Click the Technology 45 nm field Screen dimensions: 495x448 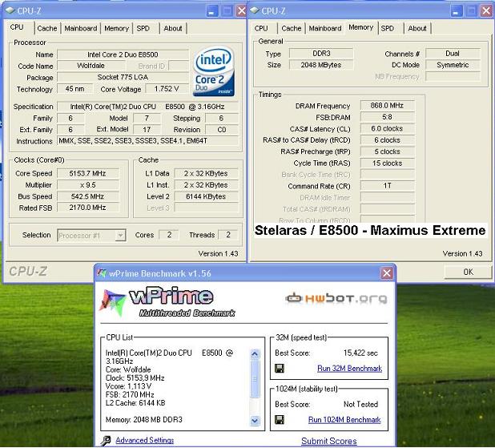pos(74,89)
